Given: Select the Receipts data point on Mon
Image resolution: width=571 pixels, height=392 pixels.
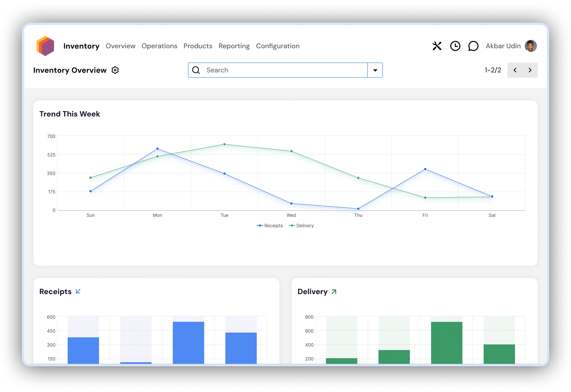Looking at the screenshot, I should coord(157,149).
